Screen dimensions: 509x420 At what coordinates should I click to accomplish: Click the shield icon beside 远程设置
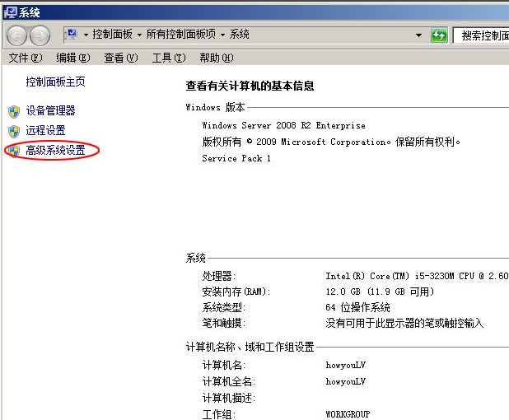point(13,131)
